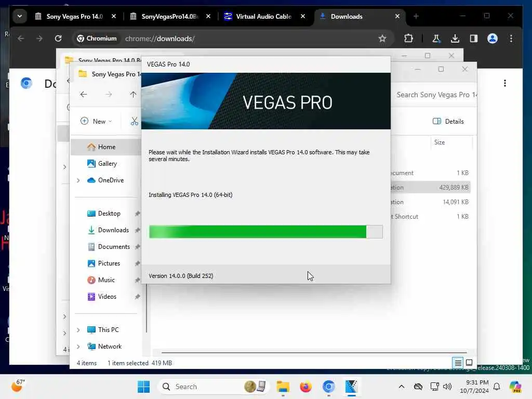The image size is (532, 399).
Task: Go up one folder level in Explorer
Action: click(x=133, y=95)
